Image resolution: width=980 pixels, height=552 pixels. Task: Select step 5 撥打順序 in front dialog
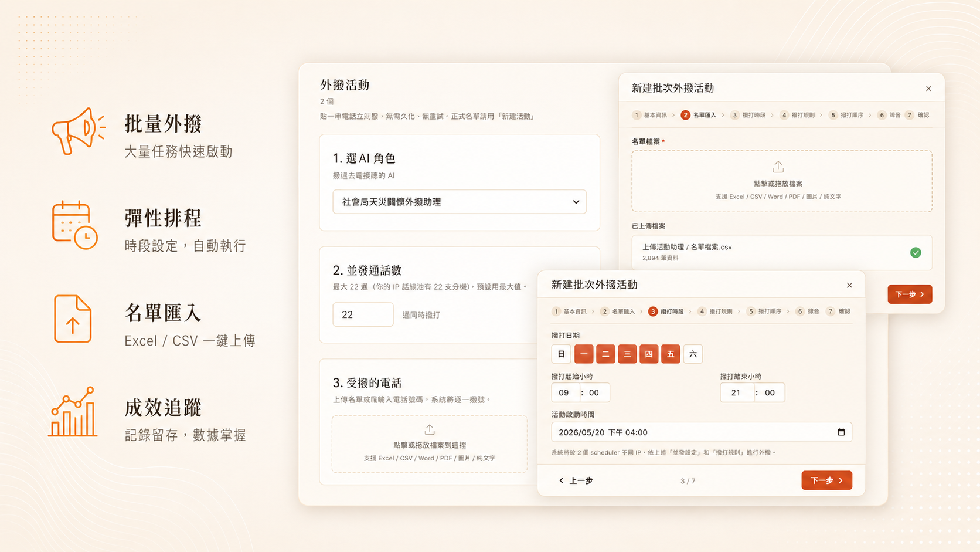pos(764,311)
